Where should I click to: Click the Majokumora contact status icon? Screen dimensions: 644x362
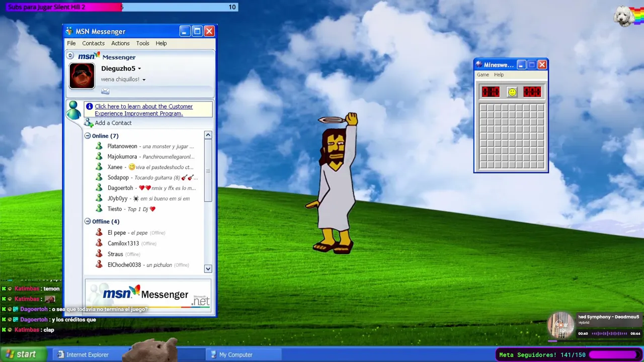[x=99, y=156]
